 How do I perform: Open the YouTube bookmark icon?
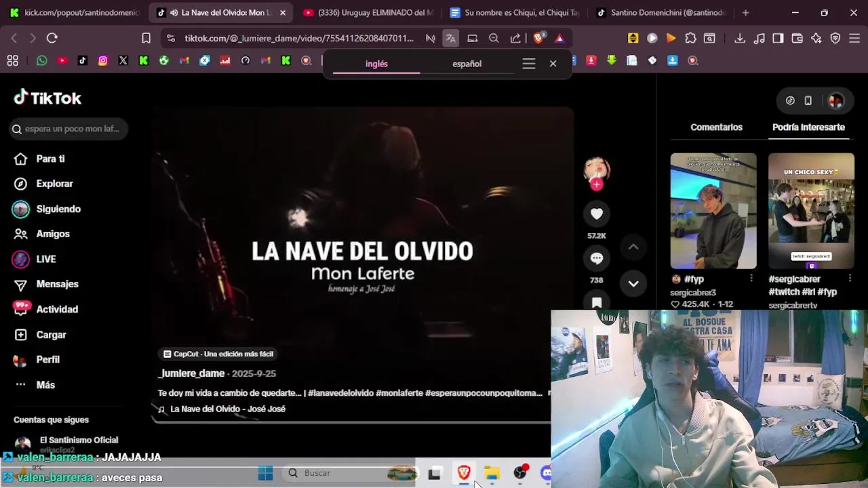tap(62, 60)
